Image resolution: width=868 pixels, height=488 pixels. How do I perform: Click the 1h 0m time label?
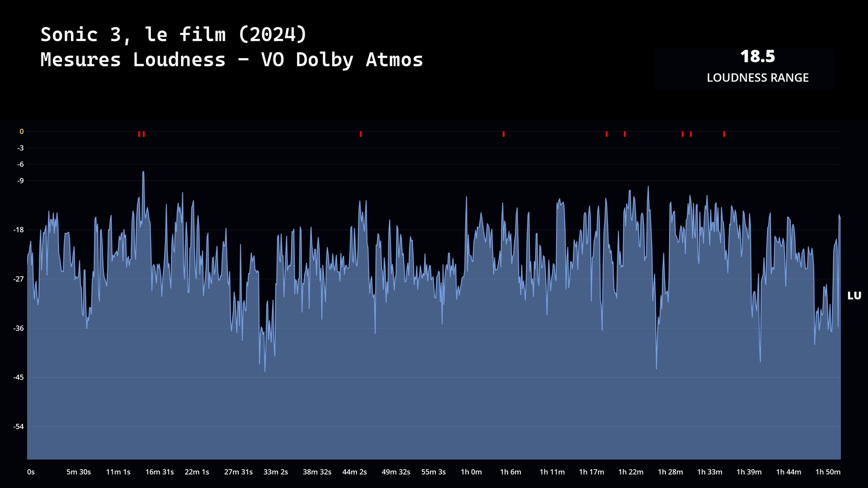click(x=471, y=472)
